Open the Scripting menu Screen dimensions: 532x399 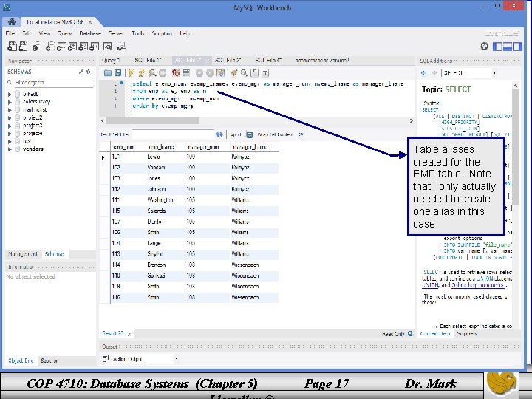[x=162, y=33]
